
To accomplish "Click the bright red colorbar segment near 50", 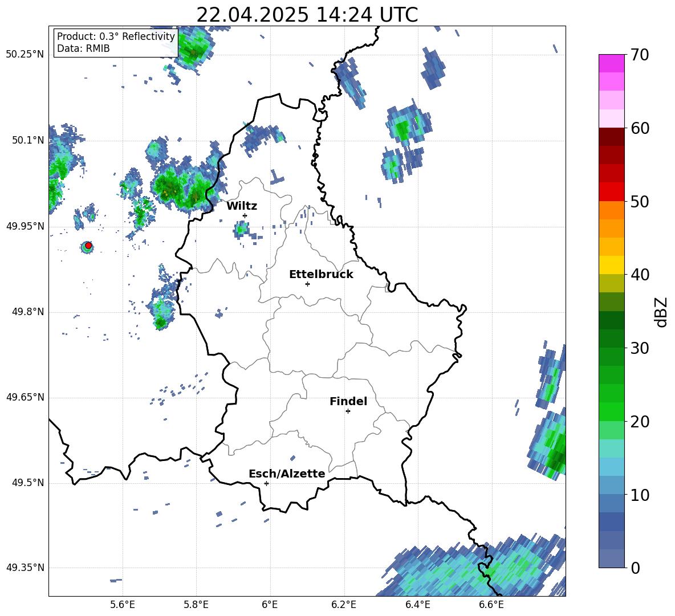I will pos(611,192).
